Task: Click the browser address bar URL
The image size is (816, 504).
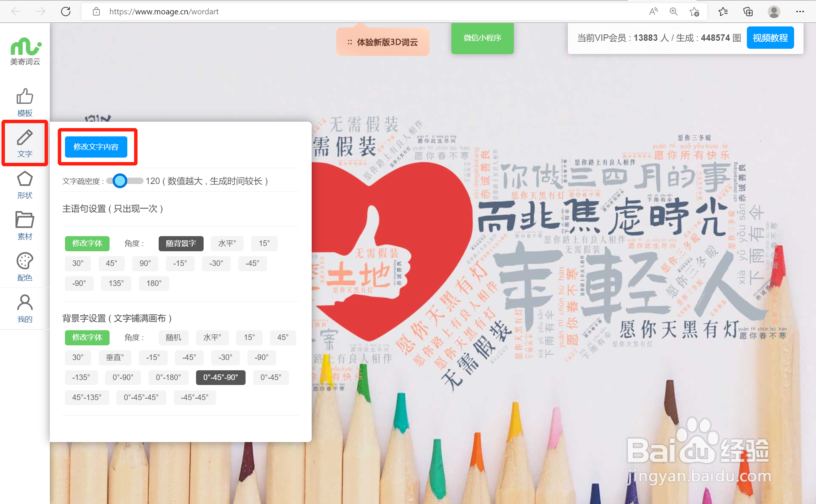Action: (x=164, y=12)
